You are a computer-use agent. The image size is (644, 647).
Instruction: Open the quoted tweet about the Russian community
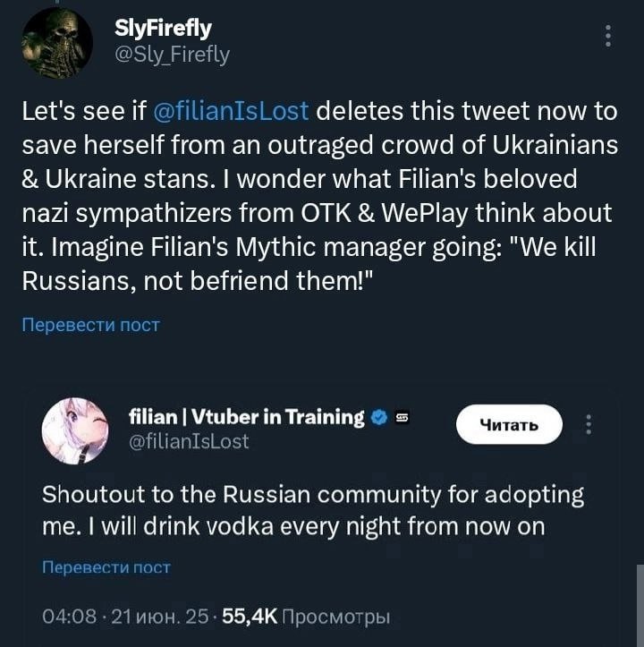pyautogui.click(x=313, y=510)
